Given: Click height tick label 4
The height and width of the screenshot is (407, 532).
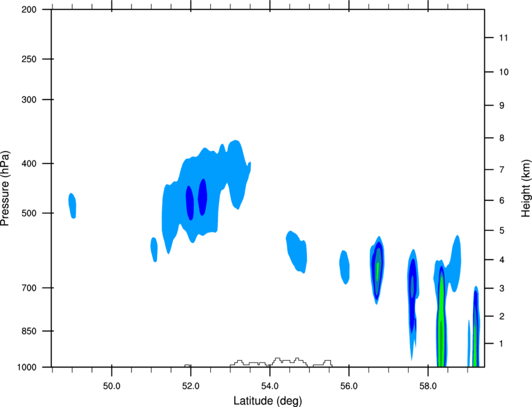Looking at the screenshot, I should click(501, 260).
